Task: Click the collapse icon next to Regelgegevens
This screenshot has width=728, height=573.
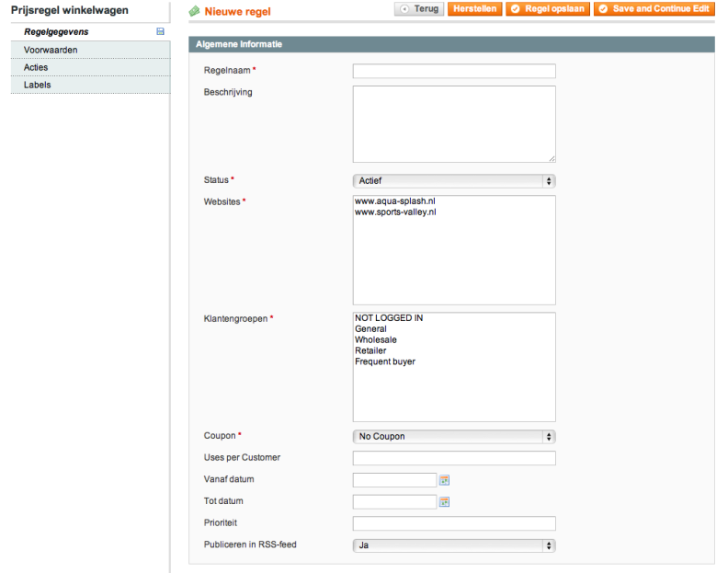Action: click(161, 32)
